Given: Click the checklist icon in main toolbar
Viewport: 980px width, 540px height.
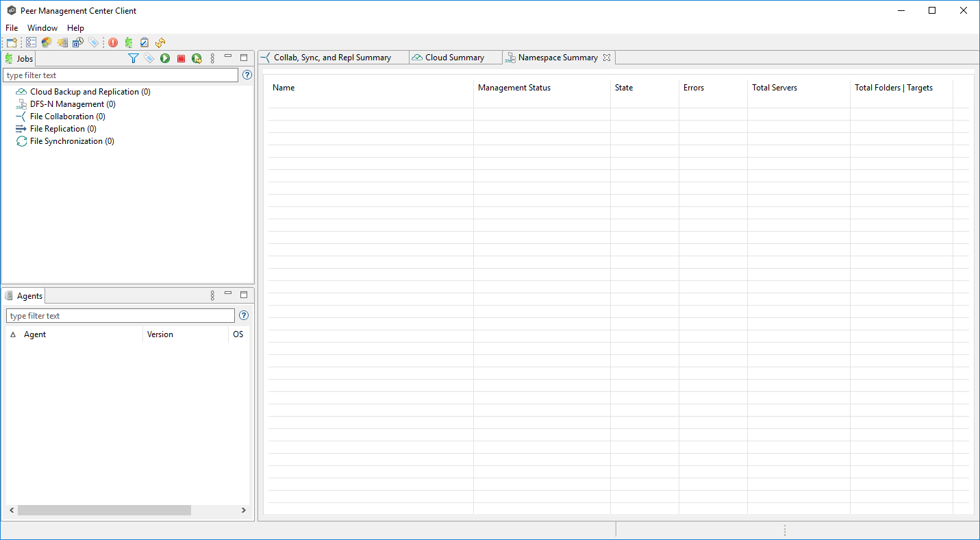Looking at the screenshot, I should (x=31, y=42).
